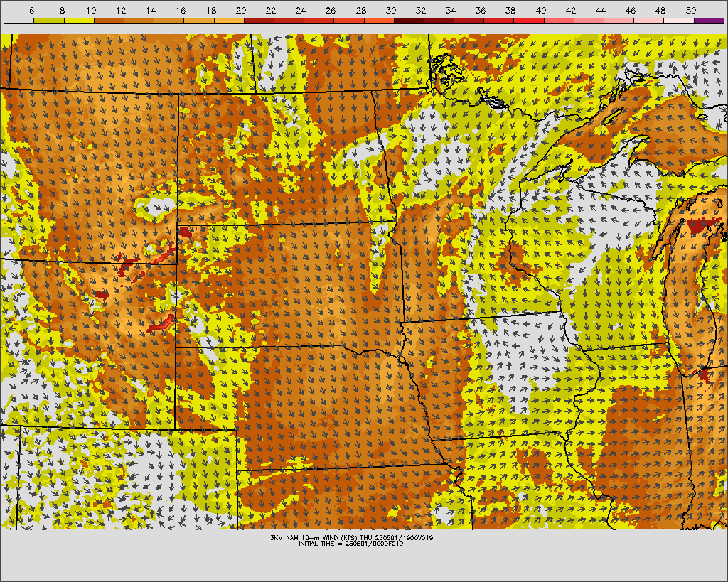728x582 pixels.
Task: Click the purple legend swatch right of 50
Action: click(x=709, y=21)
